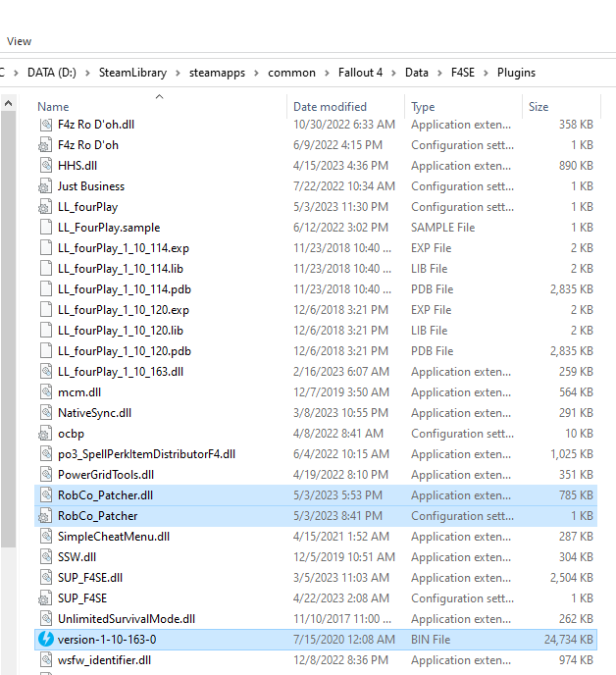The image size is (616, 675).
Task: Go to steamapps breadcrumb folder
Action: [x=217, y=73]
